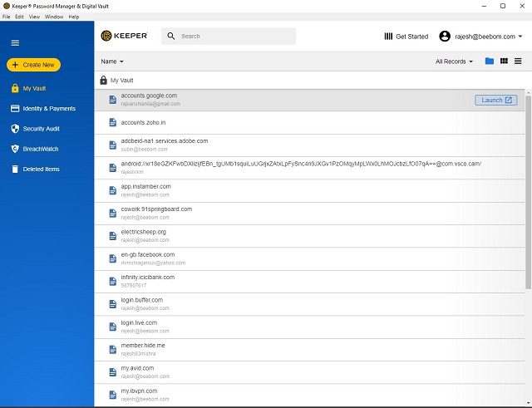
Task: Switch to grid view icon
Action: click(x=504, y=61)
